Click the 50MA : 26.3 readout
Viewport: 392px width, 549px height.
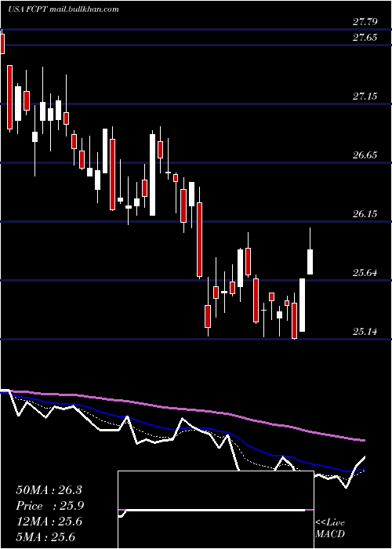pos(49,490)
